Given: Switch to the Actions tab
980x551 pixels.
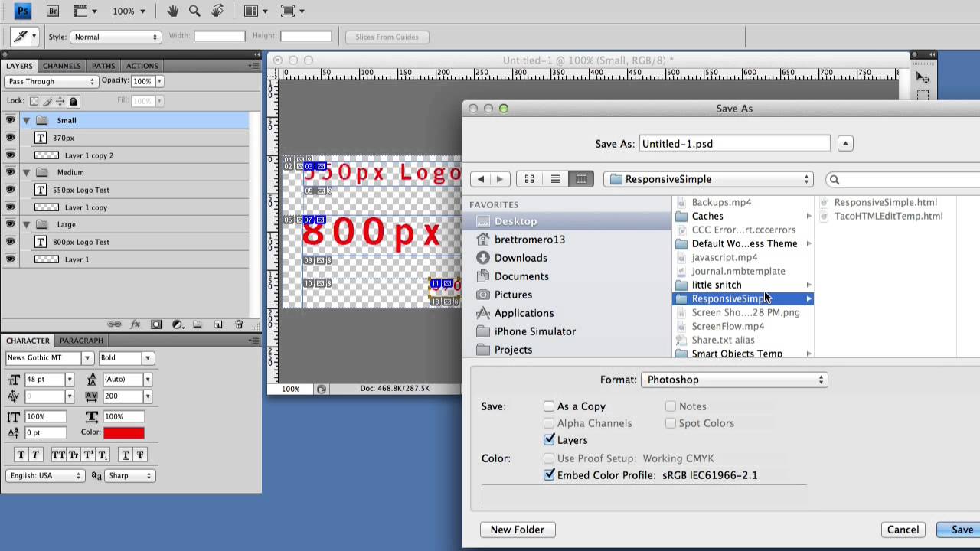Looking at the screenshot, I should pyautogui.click(x=142, y=66).
